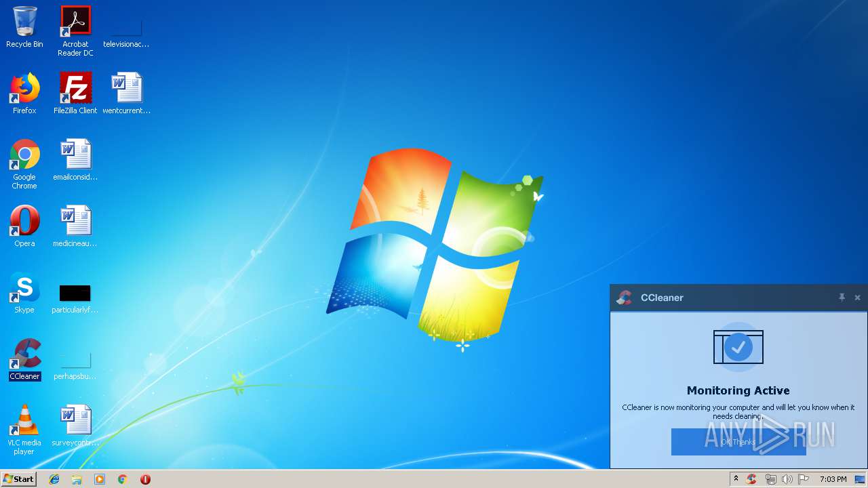Click the Monitoring Active heading
The width and height of the screenshot is (868, 488).
(x=738, y=390)
